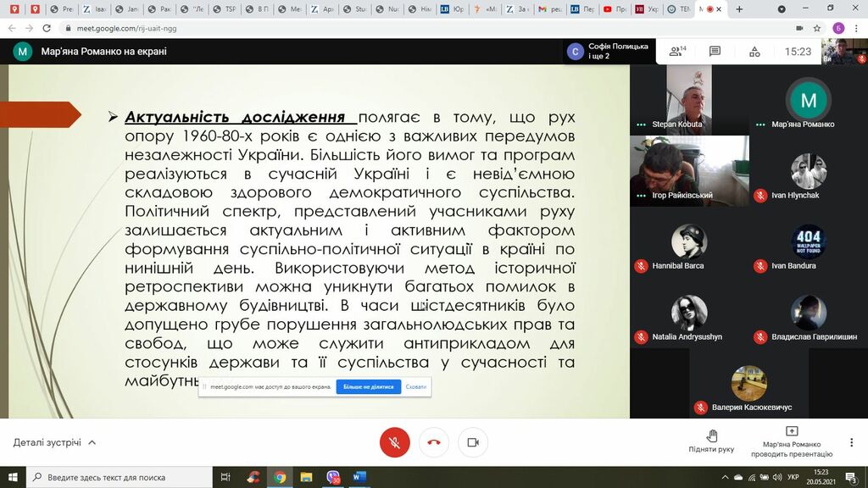Hang up with the red phone button
This screenshot has height=488, width=868.
434,442
